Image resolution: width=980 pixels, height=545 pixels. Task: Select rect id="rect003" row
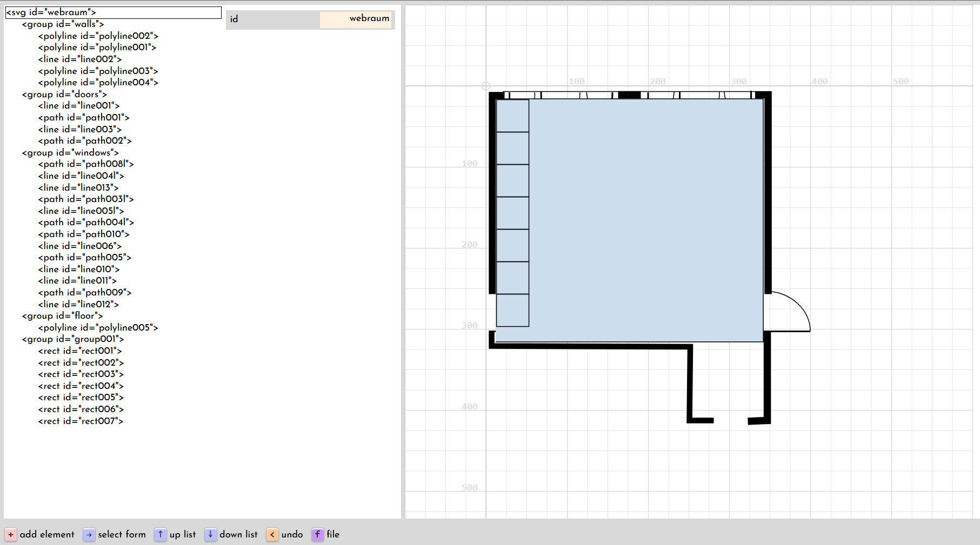(81, 374)
